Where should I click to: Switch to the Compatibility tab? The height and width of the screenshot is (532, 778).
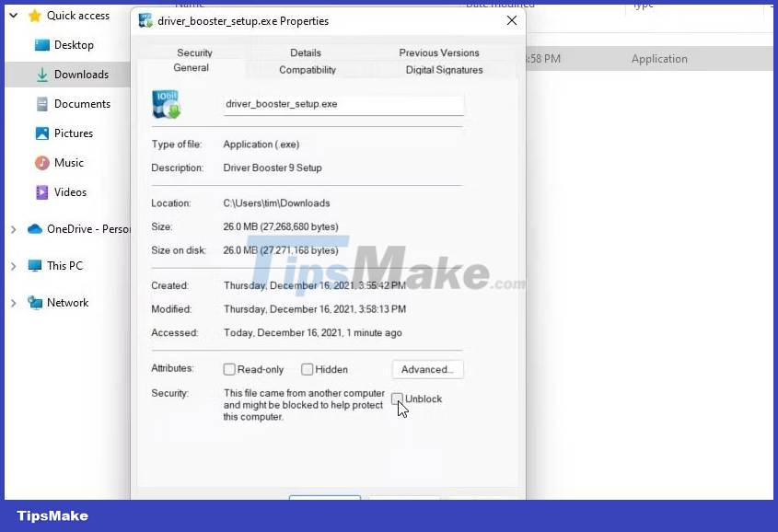pyautogui.click(x=307, y=69)
